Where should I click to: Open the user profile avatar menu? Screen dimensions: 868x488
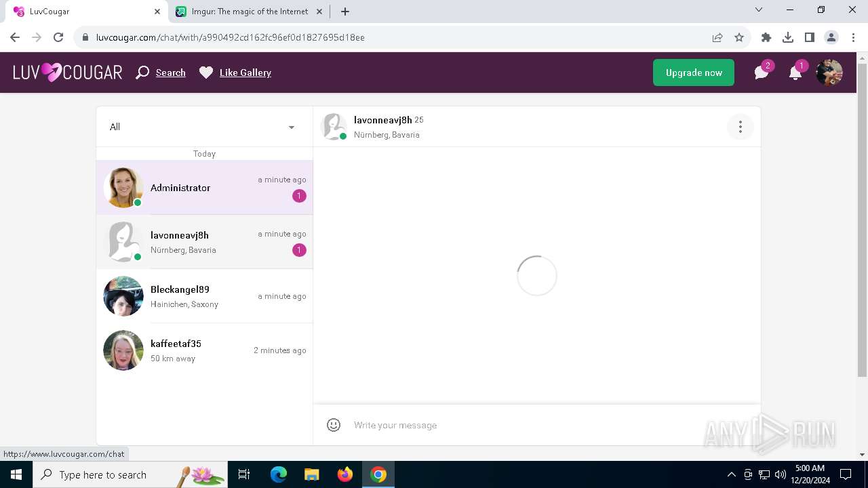[x=829, y=73]
